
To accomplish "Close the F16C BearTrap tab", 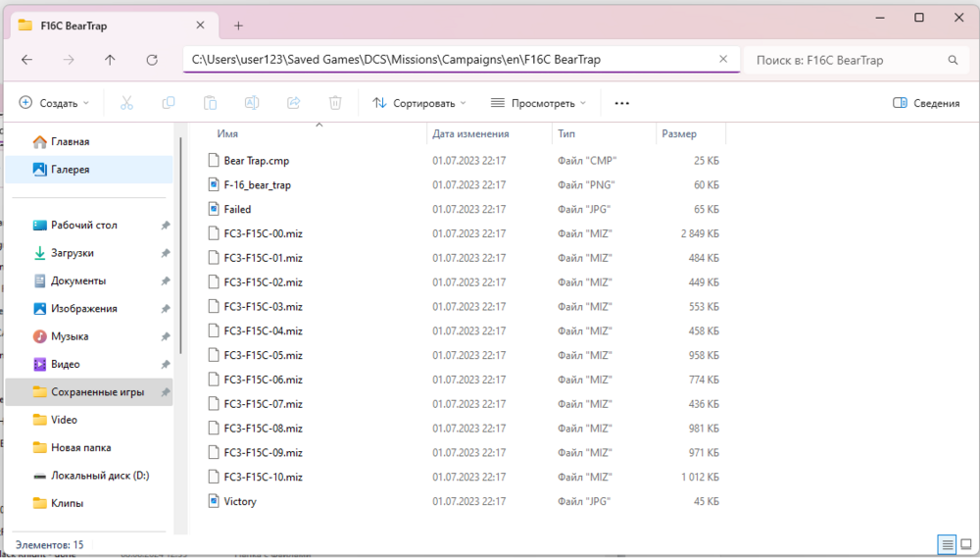I will coord(200,25).
